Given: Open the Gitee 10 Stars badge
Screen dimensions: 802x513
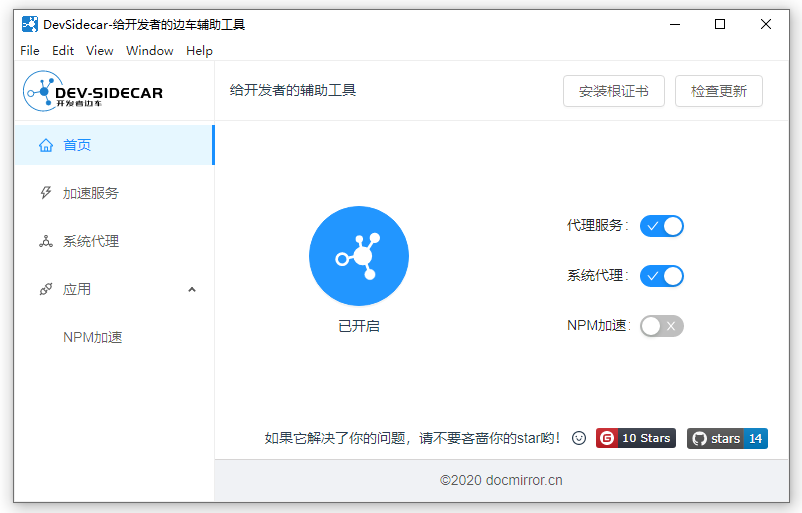Looking at the screenshot, I should [636, 438].
